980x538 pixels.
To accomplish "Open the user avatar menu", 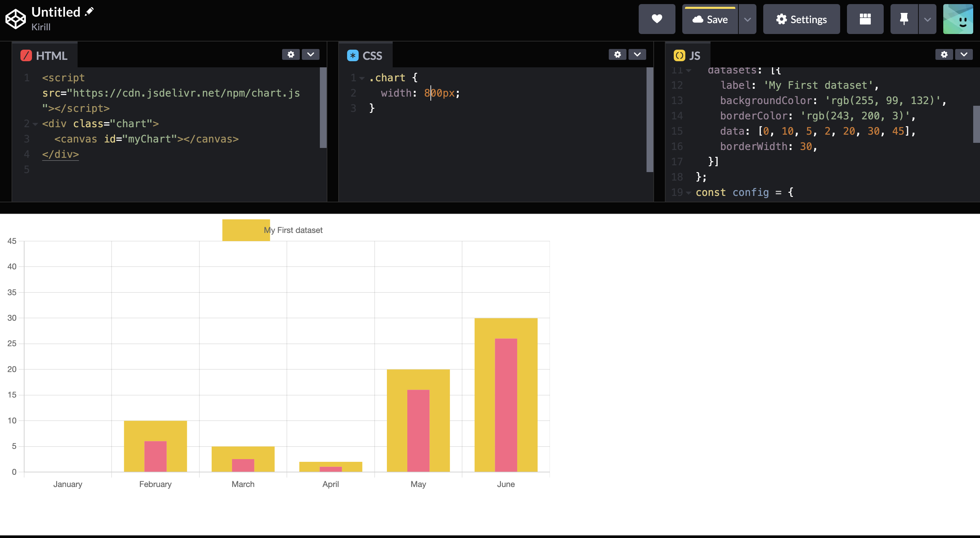I will tap(958, 19).
